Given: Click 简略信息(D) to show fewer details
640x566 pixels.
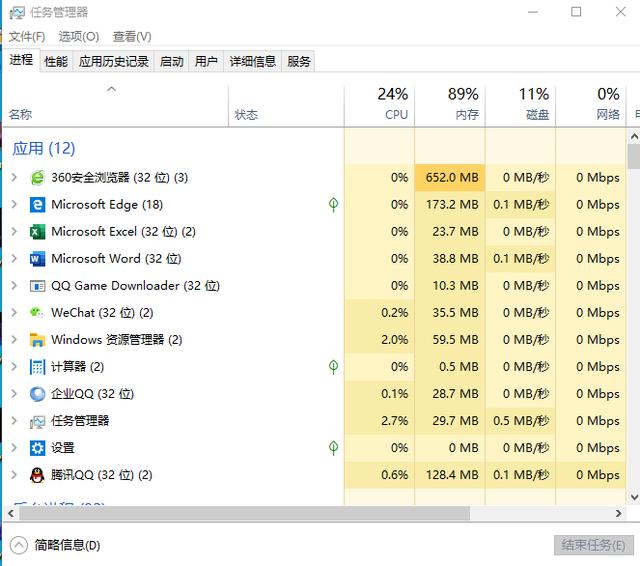Looking at the screenshot, I should coord(56,545).
